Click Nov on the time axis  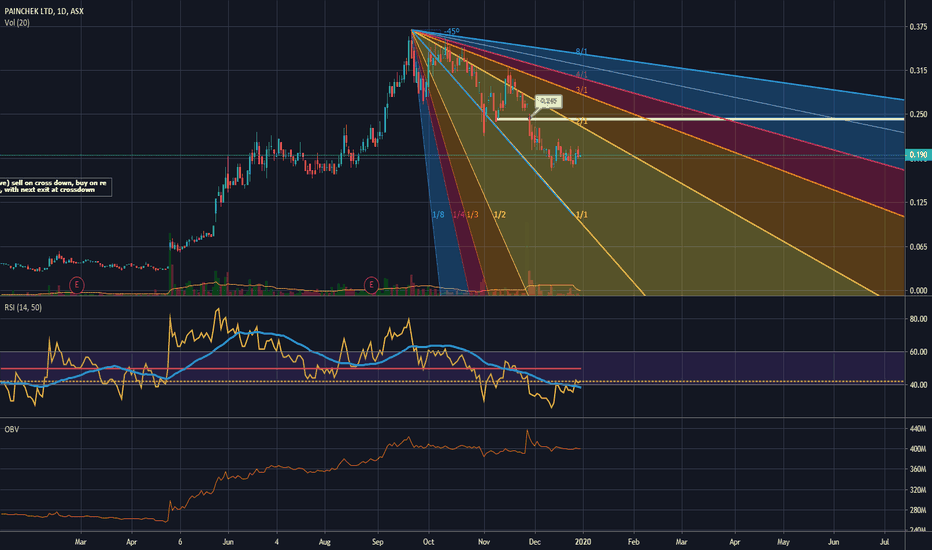point(484,542)
